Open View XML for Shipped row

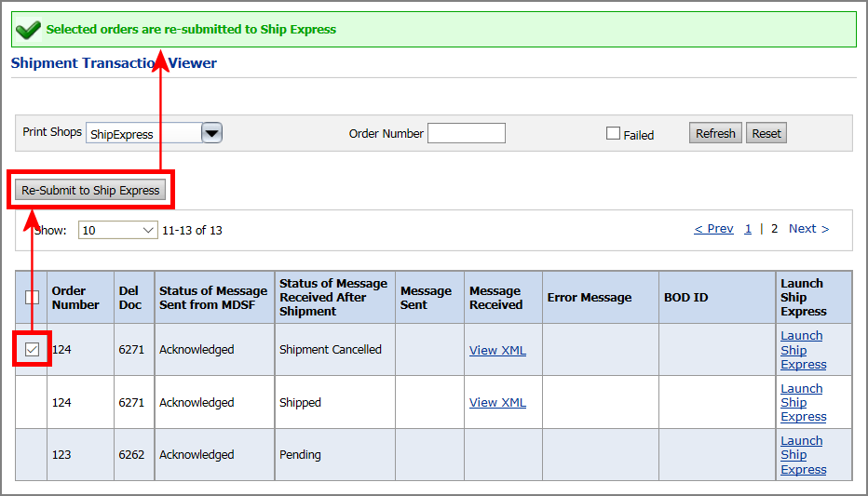coord(497,403)
